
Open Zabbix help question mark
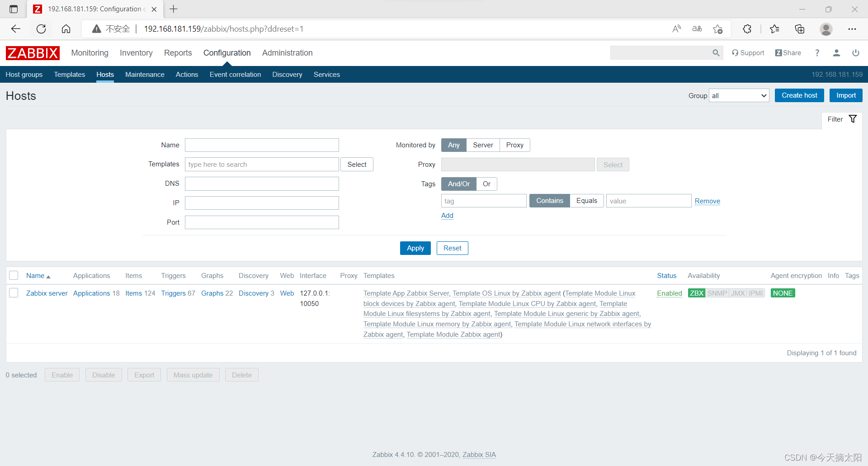click(817, 53)
